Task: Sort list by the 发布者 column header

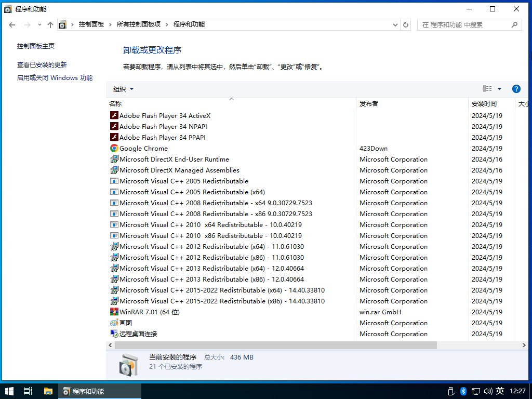Action: (x=369, y=103)
